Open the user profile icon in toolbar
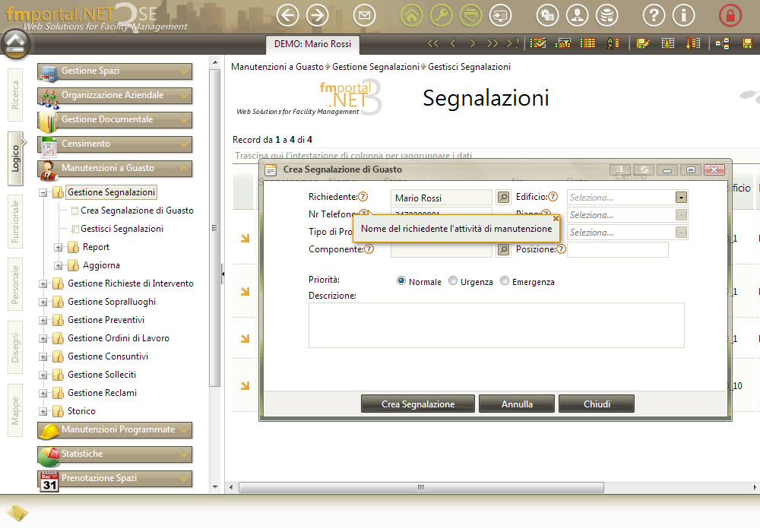 pos(578,15)
